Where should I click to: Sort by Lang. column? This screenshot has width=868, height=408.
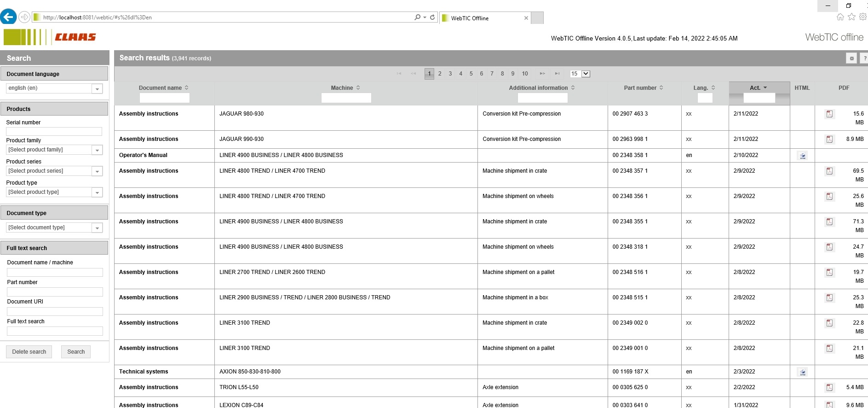tap(704, 88)
